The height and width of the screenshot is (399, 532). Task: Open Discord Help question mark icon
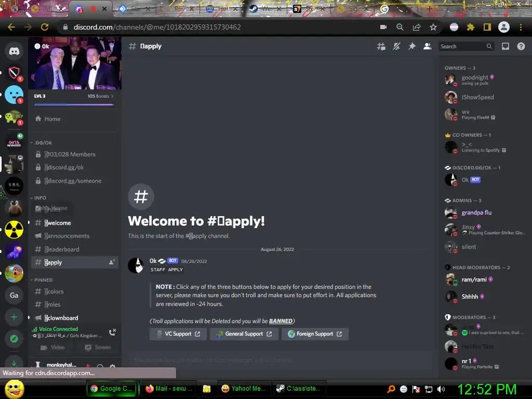click(521, 46)
